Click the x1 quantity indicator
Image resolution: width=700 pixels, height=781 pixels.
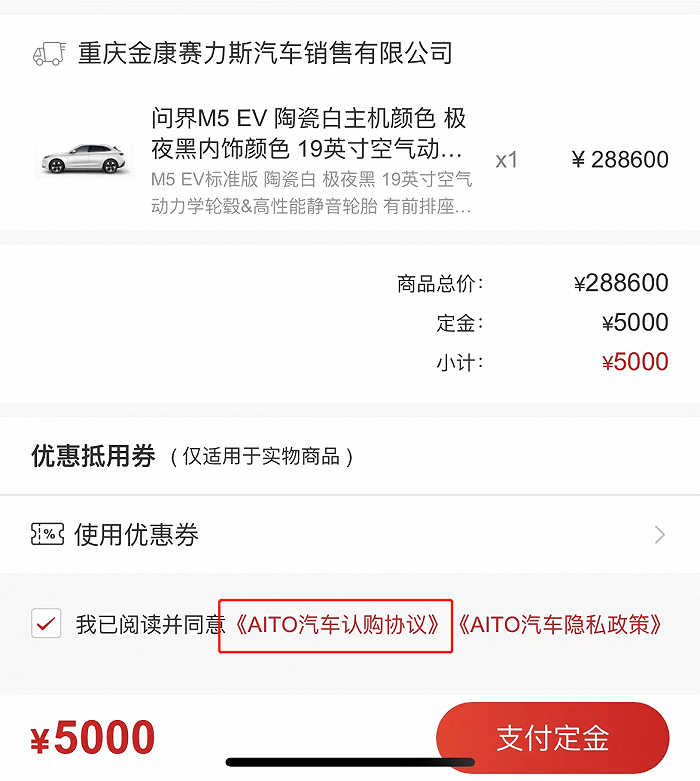coord(507,160)
